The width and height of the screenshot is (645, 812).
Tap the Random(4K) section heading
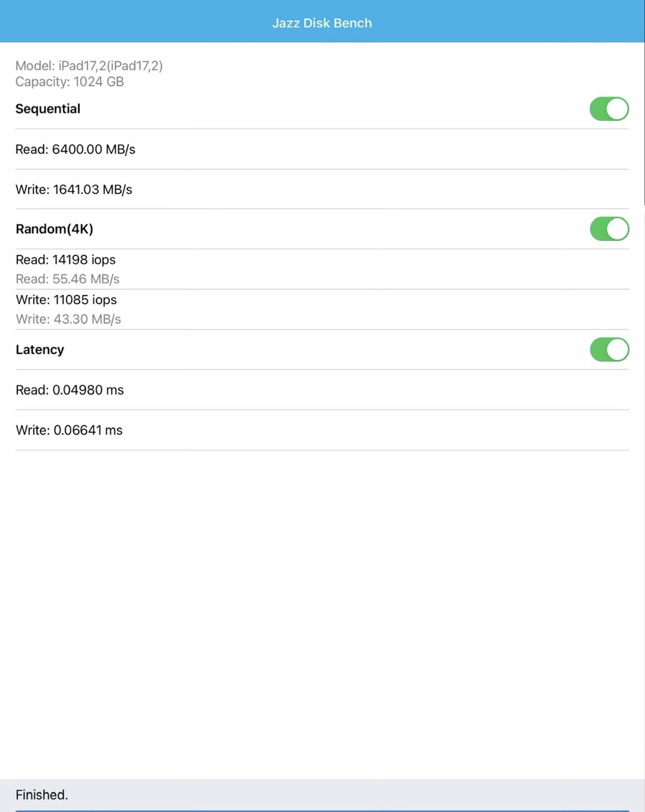[x=54, y=229]
